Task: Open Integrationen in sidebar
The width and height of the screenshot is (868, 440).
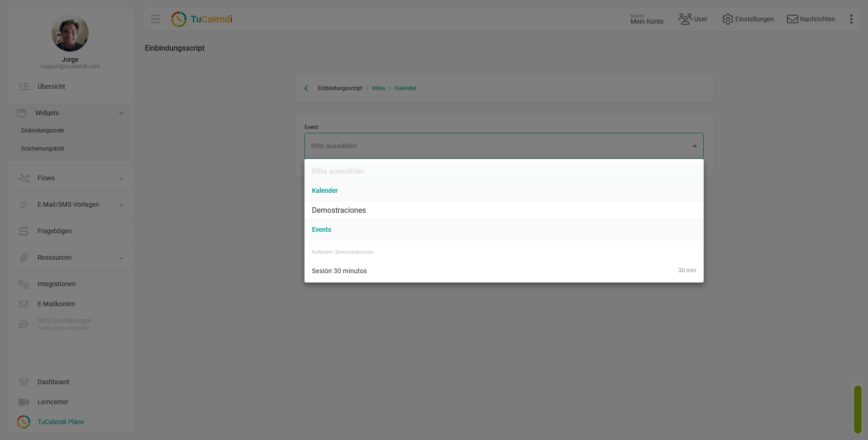Action: [x=57, y=284]
